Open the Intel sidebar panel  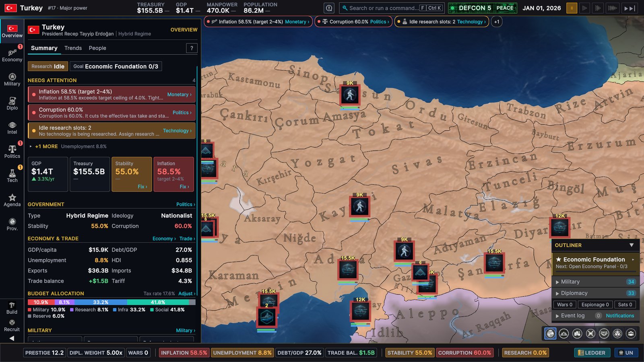coord(12,128)
